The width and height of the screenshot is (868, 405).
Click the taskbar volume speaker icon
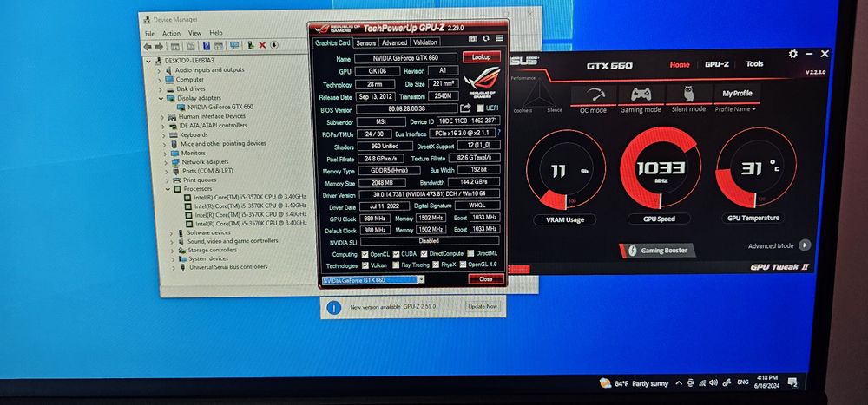(x=713, y=382)
